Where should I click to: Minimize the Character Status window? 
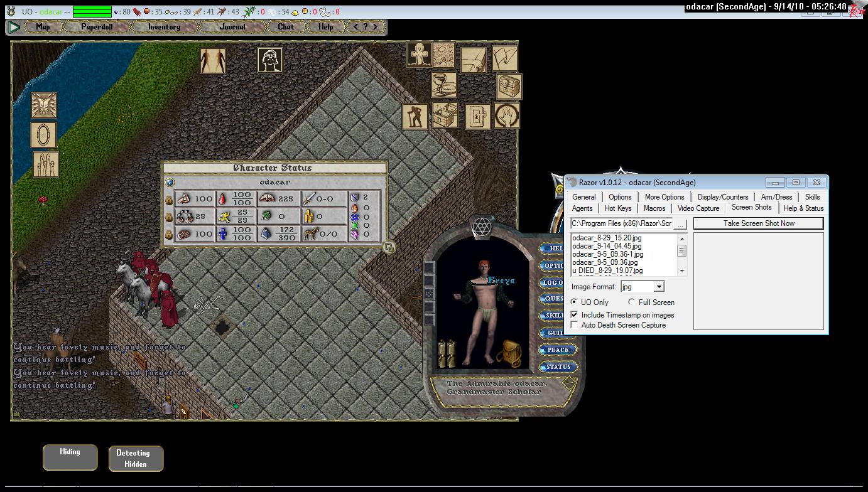click(389, 247)
